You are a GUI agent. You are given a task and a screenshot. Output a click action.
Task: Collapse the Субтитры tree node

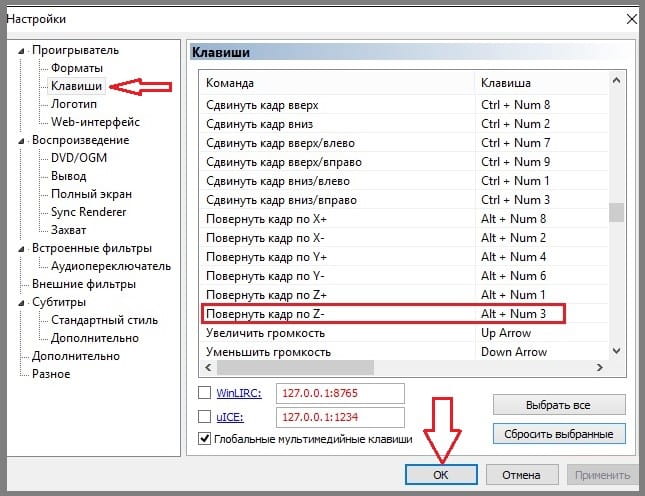point(21,303)
